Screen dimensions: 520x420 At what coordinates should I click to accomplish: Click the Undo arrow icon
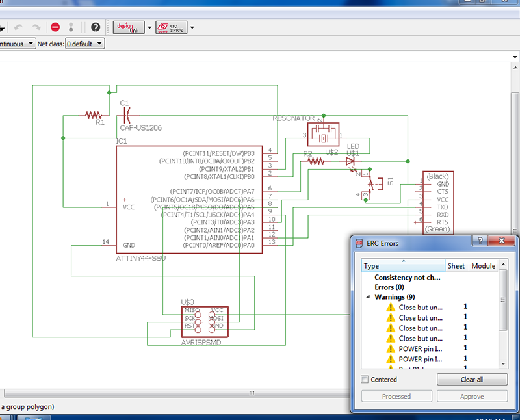(x=19, y=27)
